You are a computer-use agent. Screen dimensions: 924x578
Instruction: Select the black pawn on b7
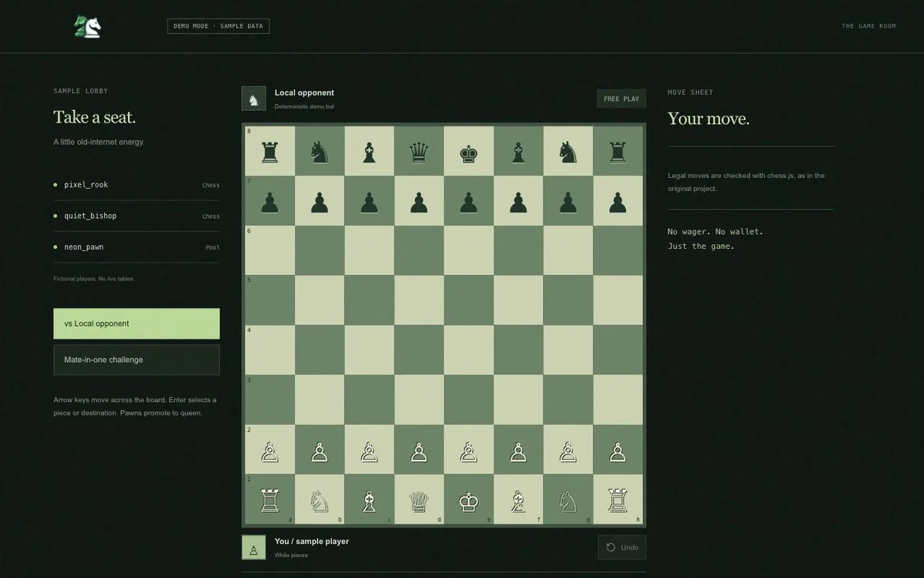[x=320, y=201]
